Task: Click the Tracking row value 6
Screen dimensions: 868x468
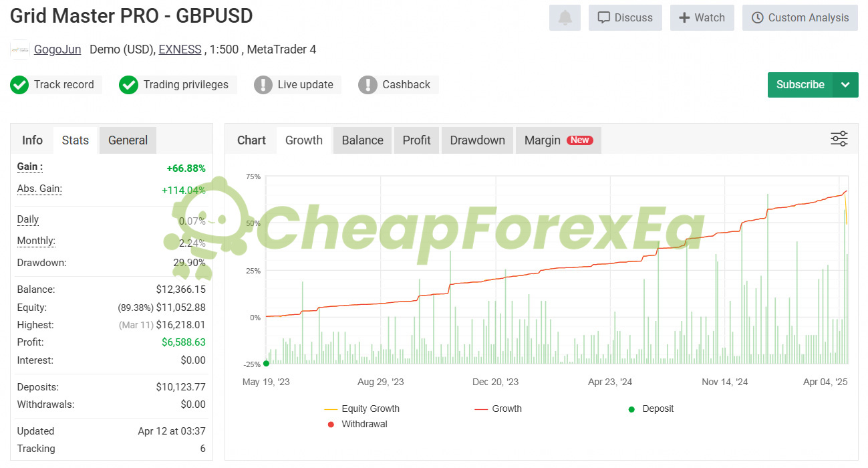Action: [202, 449]
